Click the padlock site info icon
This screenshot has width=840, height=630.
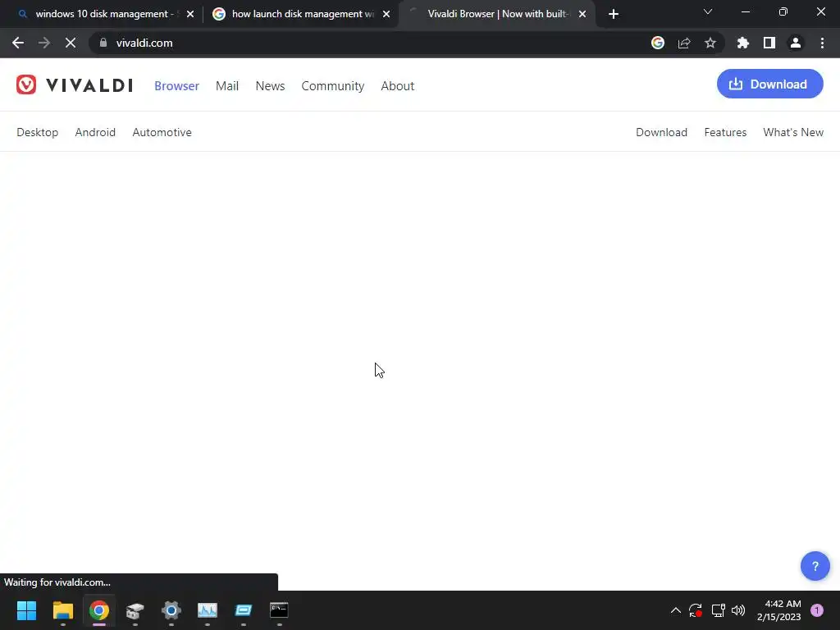[x=103, y=43]
